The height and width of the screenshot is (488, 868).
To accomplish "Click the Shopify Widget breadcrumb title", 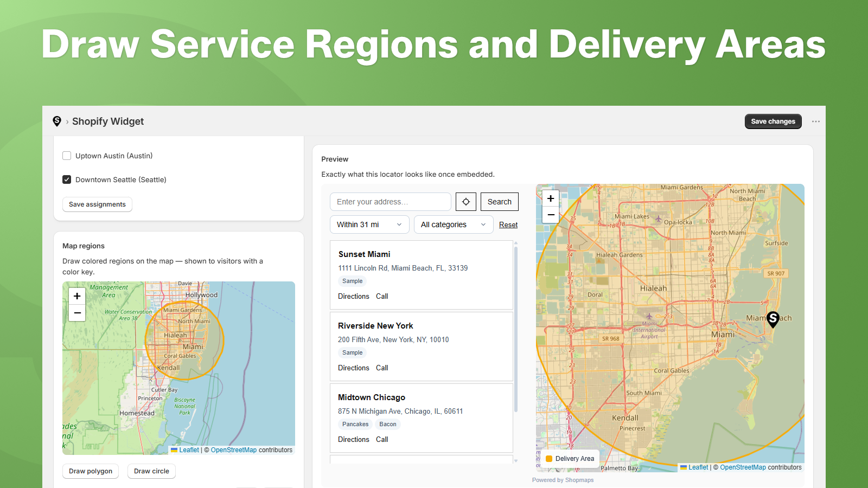I will pos(108,121).
